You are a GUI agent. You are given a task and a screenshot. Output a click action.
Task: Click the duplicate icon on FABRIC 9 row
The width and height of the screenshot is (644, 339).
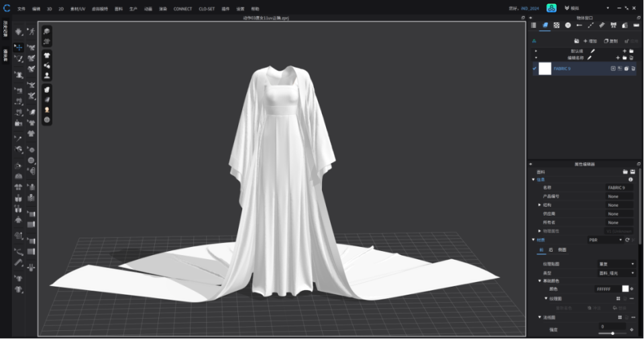click(627, 68)
